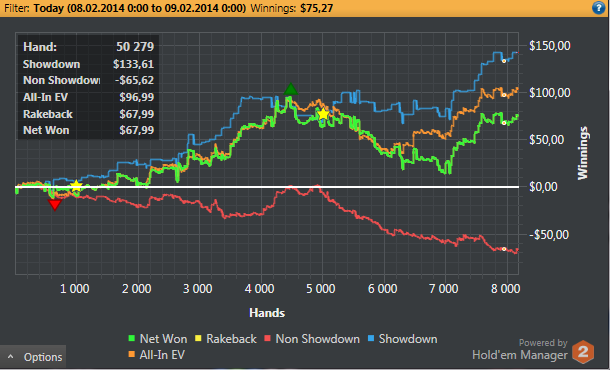Click the 4 000 hands axis label
Screen dimensions: 610x370
click(259, 289)
